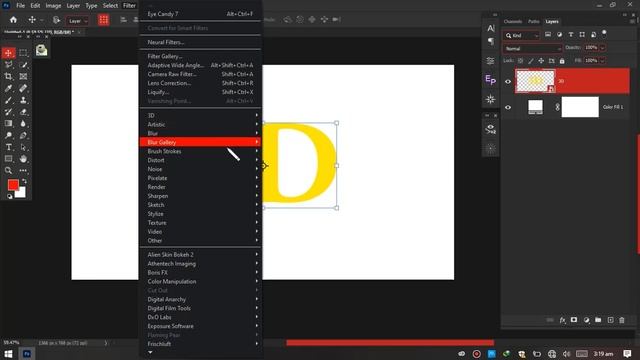Swap foreground and background colors arrow
This screenshot has width=640, height=360.
[24, 181]
